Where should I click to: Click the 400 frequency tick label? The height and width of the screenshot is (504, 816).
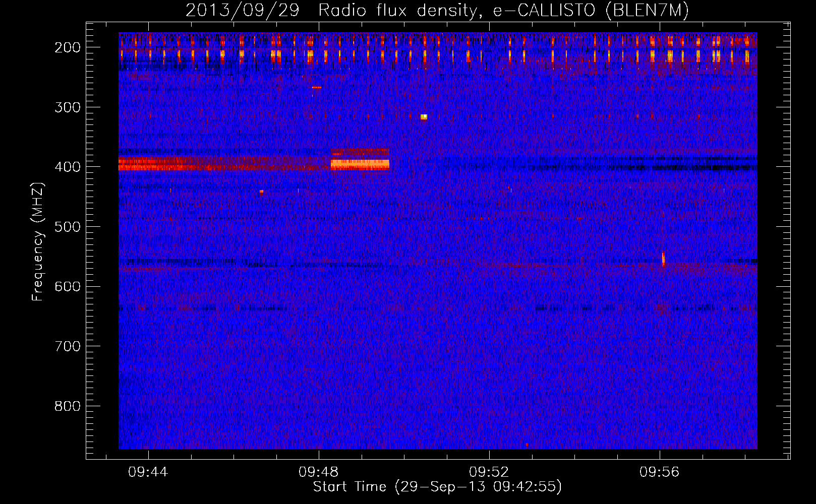pyautogui.click(x=67, y=167)
